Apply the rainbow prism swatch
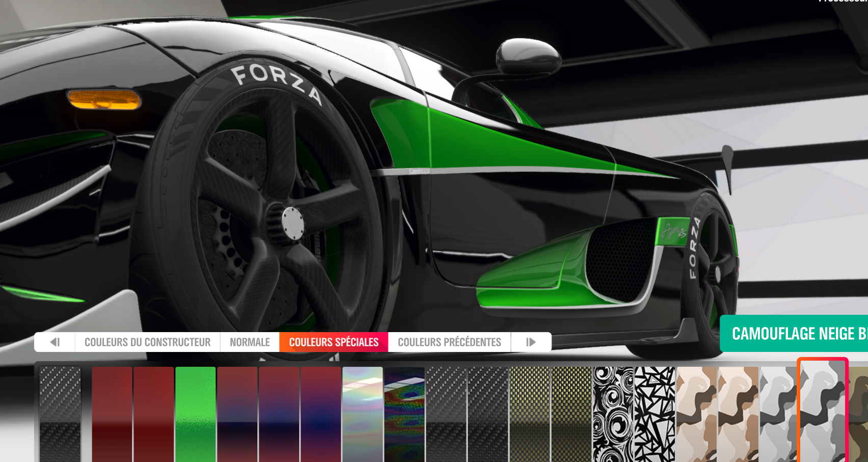The width and height of the screenshot is (868, 462). (405, 414)
